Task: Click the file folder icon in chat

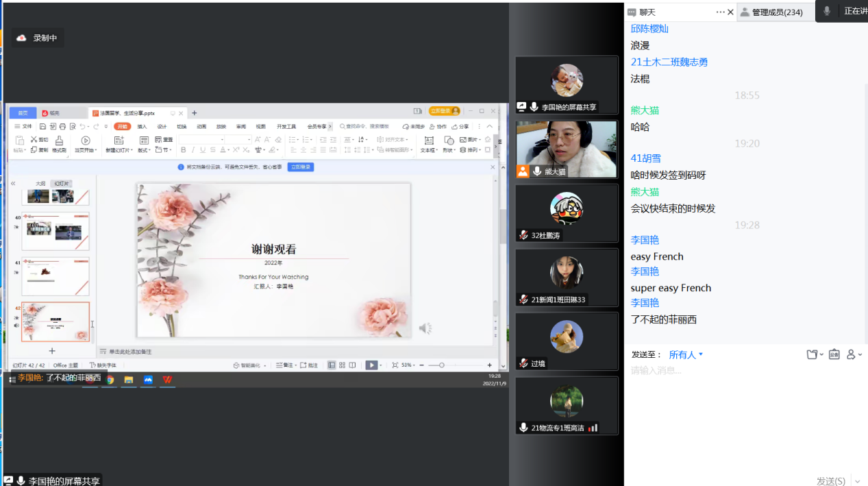Action: [x=813, y=354]
